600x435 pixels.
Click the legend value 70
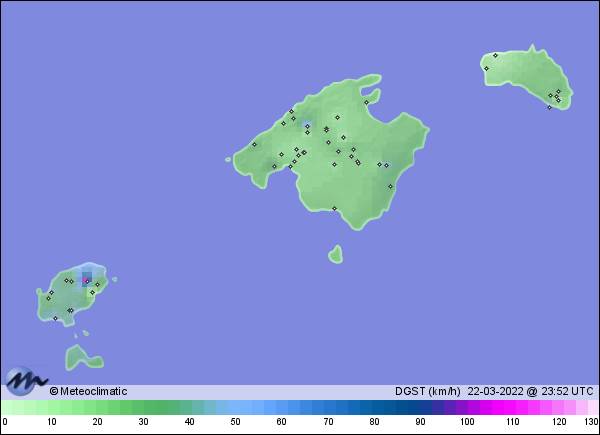(328, 422)
